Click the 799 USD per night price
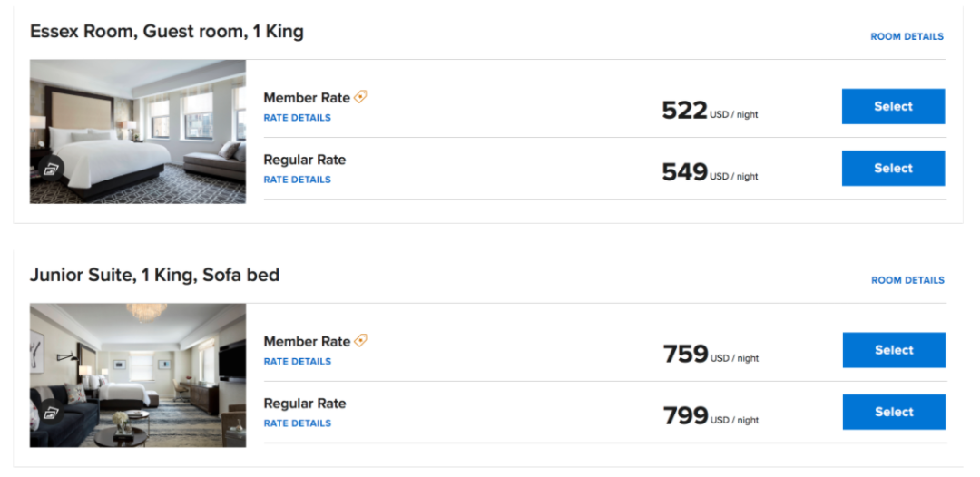Image resolution: width=980 pixels, height=477 pixels. [x=710, y=416]
